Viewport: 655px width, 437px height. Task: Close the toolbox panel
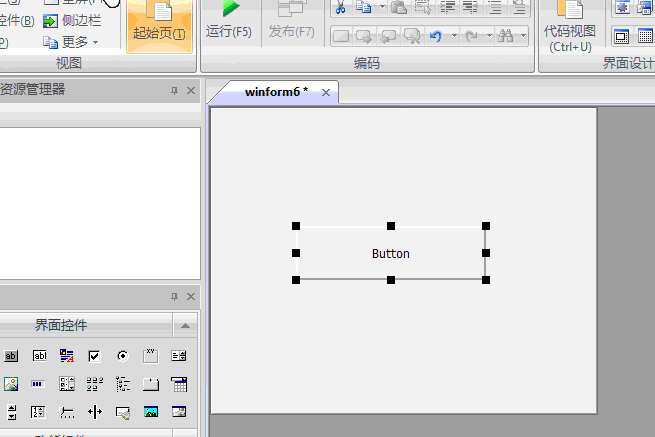coord(191,296)
